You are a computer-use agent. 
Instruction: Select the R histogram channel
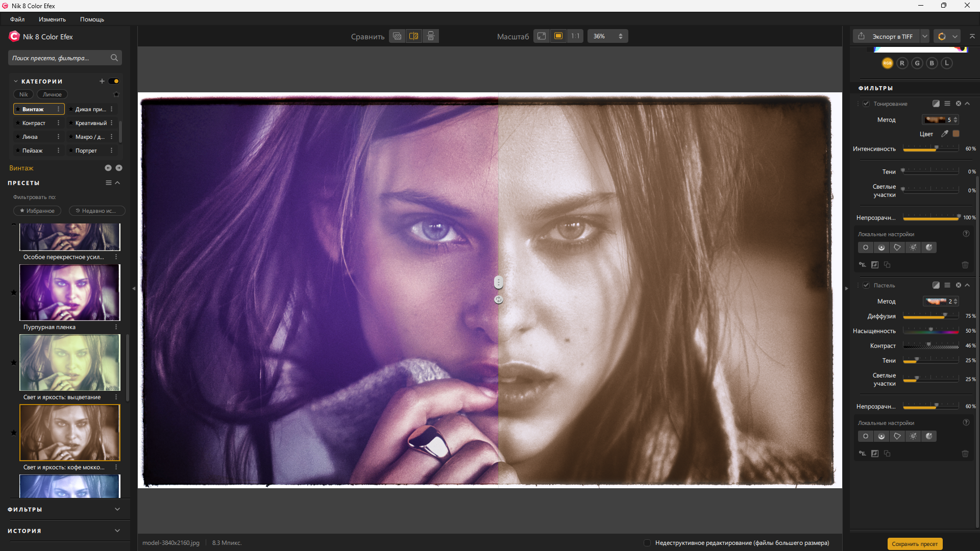(x=902, y=63)
